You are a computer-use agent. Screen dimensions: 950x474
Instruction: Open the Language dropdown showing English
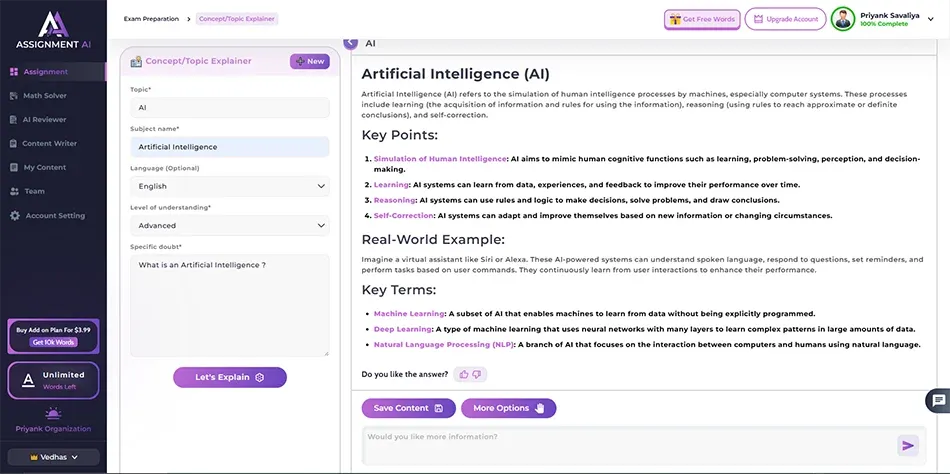tap(229, 186)
